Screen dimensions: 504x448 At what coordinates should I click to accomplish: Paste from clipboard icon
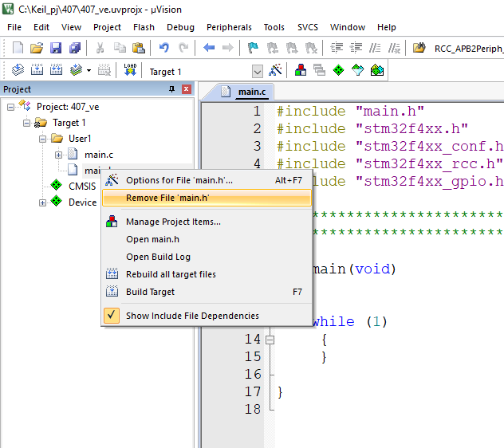tap(139, 48)
